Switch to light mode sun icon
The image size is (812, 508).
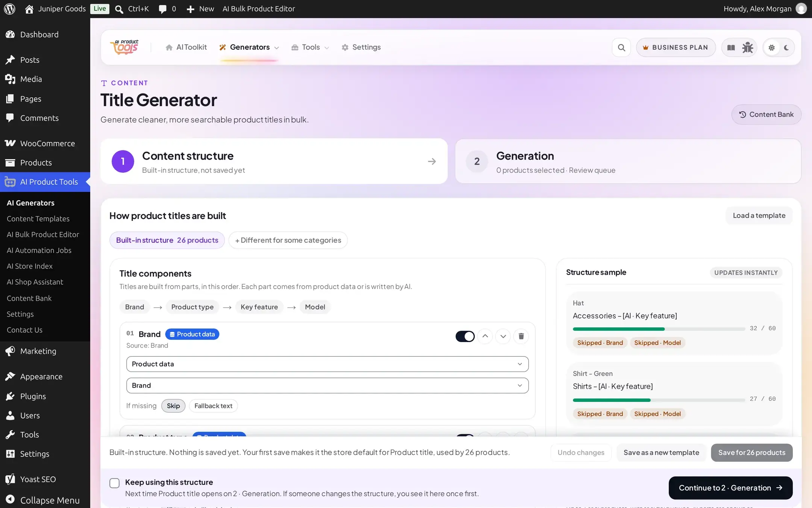pyautogui.click(x=771, y=48)
